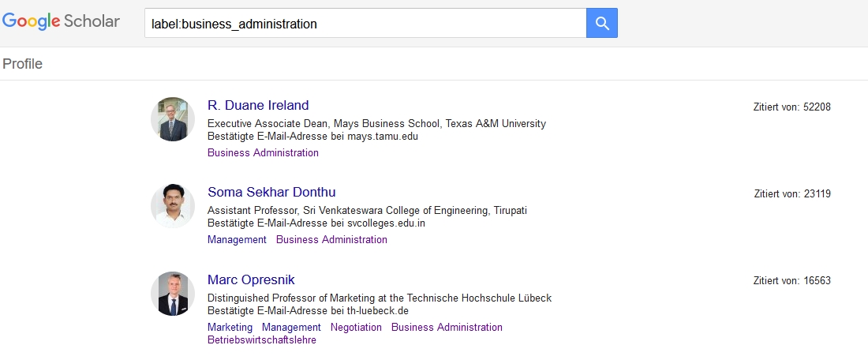Open Marc Opresnik profile link
Screen dimensions: 868x360
pos(251,279)
